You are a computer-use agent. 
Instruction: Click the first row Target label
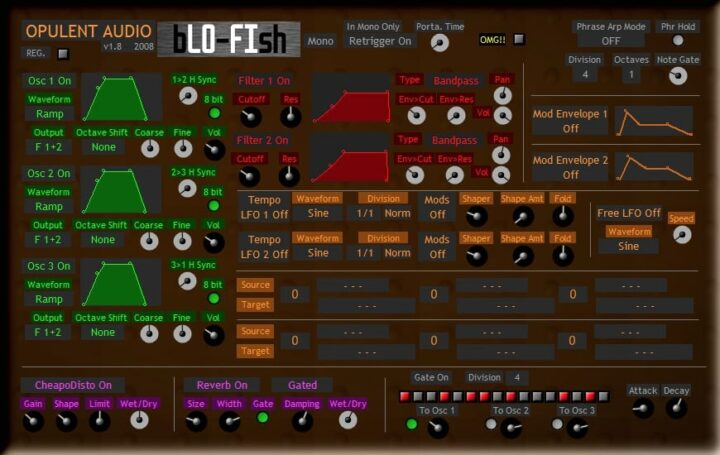point(255,304)
